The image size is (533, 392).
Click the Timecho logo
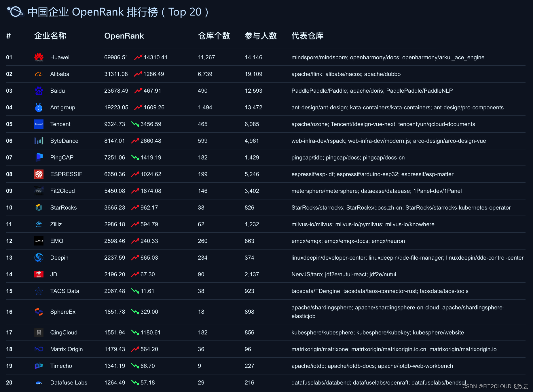[39, 366]
